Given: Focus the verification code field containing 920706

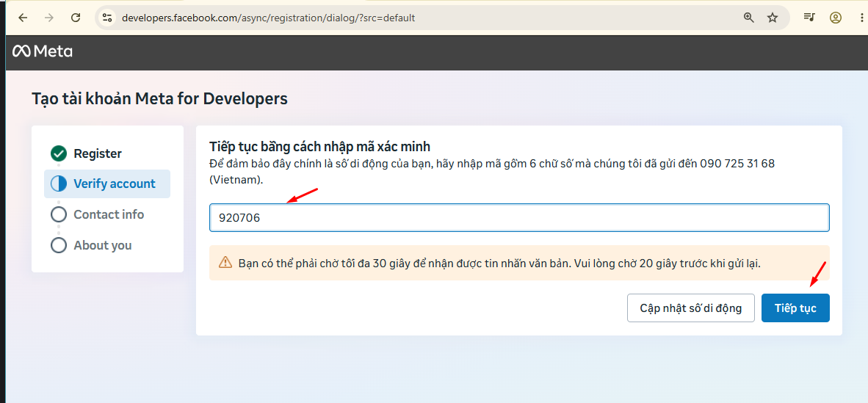Looking at the screenshot, I should click(x=519, y=217).
